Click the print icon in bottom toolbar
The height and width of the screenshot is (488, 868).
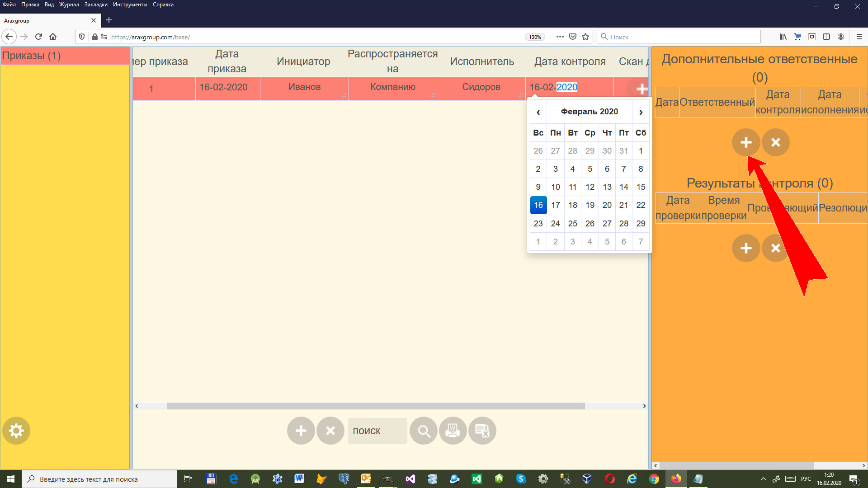[453, 431]
